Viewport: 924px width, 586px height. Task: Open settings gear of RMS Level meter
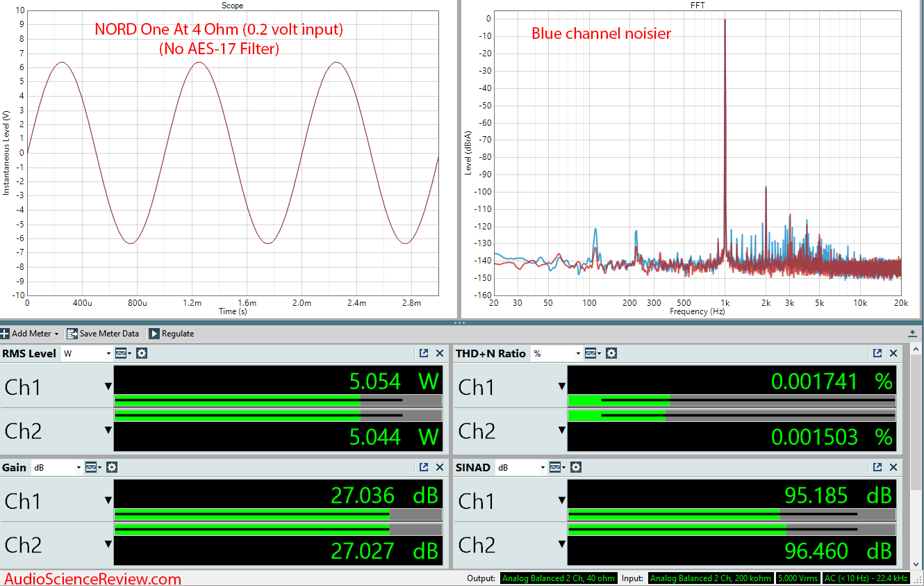[142, 353]
